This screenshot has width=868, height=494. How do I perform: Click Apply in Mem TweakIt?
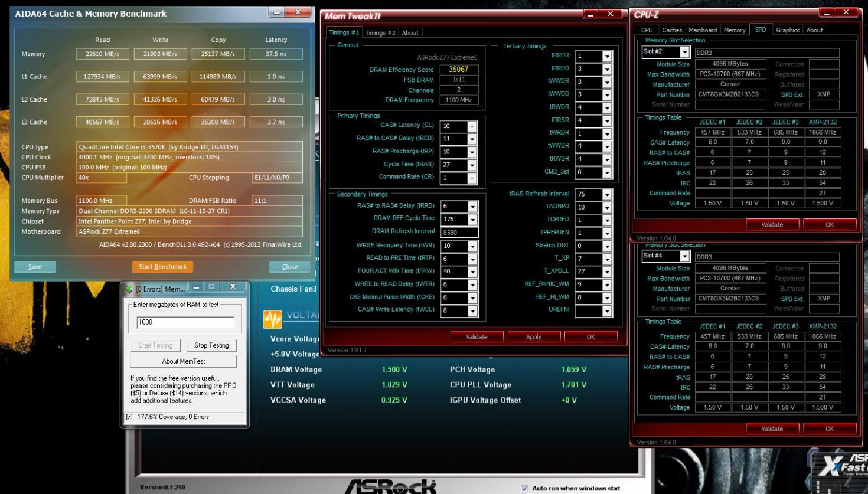click(534, 337)
